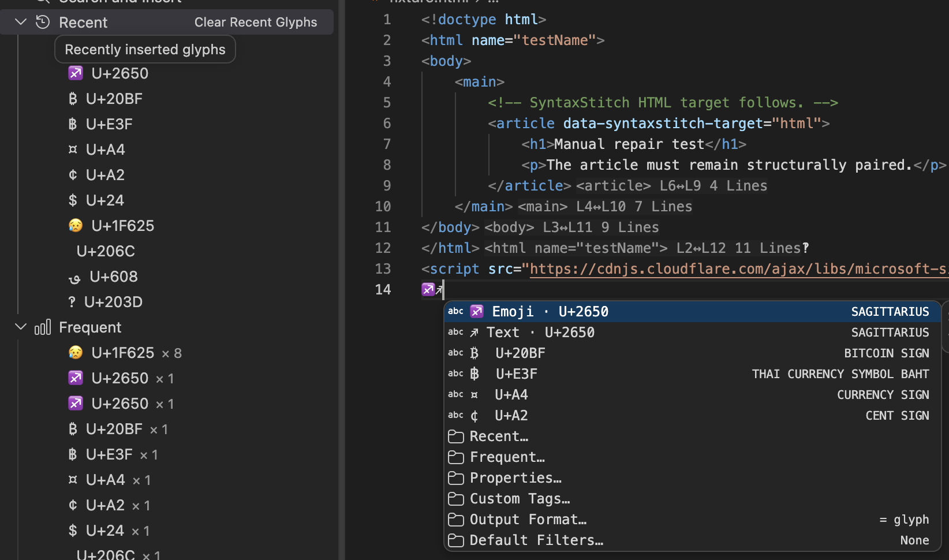Click Sagittarius emoji icon in Recent row

click(x=76, y=73)
